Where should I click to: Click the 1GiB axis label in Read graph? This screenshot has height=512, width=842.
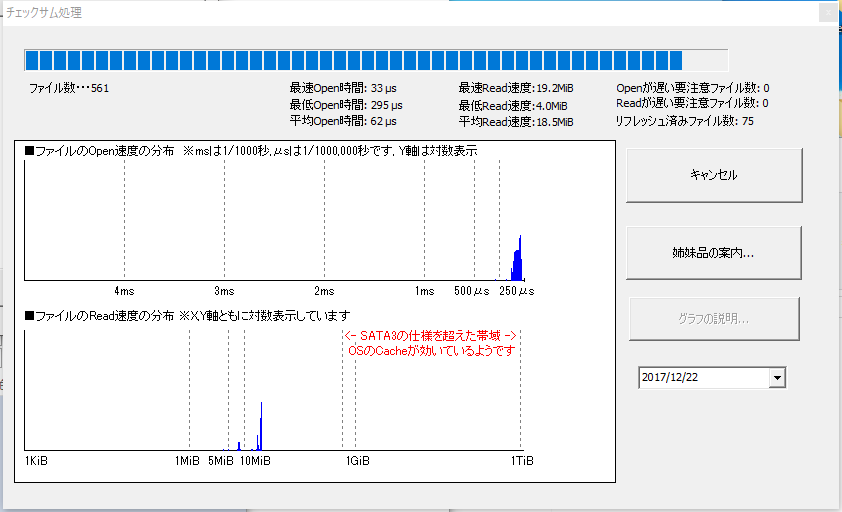pos(358,461)
